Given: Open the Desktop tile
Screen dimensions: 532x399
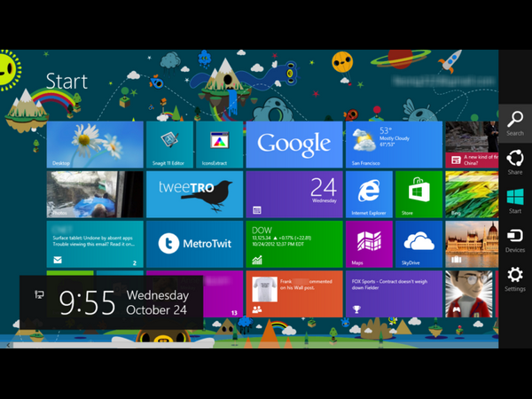Looking at the screenshot, I should pyautogui.click(x=95, y=145).
